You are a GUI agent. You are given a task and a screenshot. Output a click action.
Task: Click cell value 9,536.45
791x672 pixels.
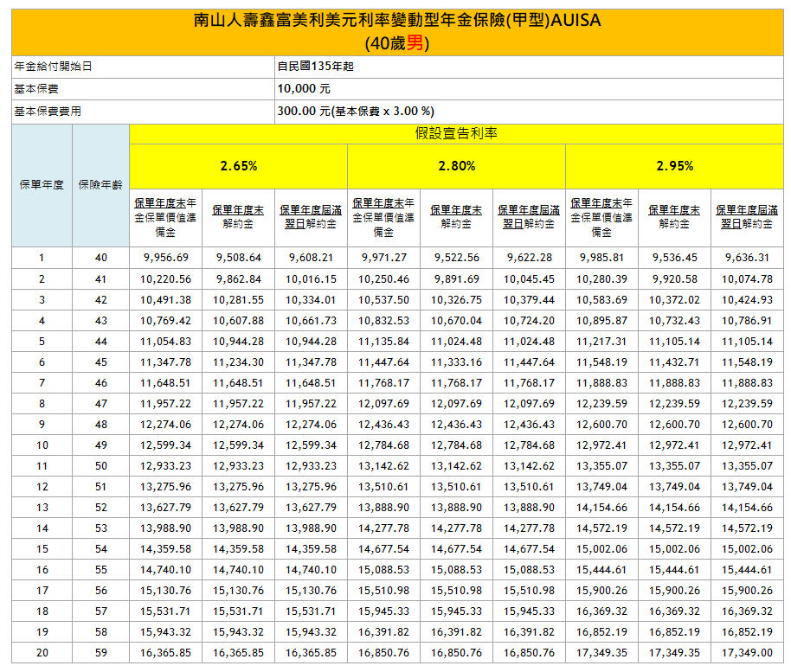pyautogui.click(x=674, y=258)
